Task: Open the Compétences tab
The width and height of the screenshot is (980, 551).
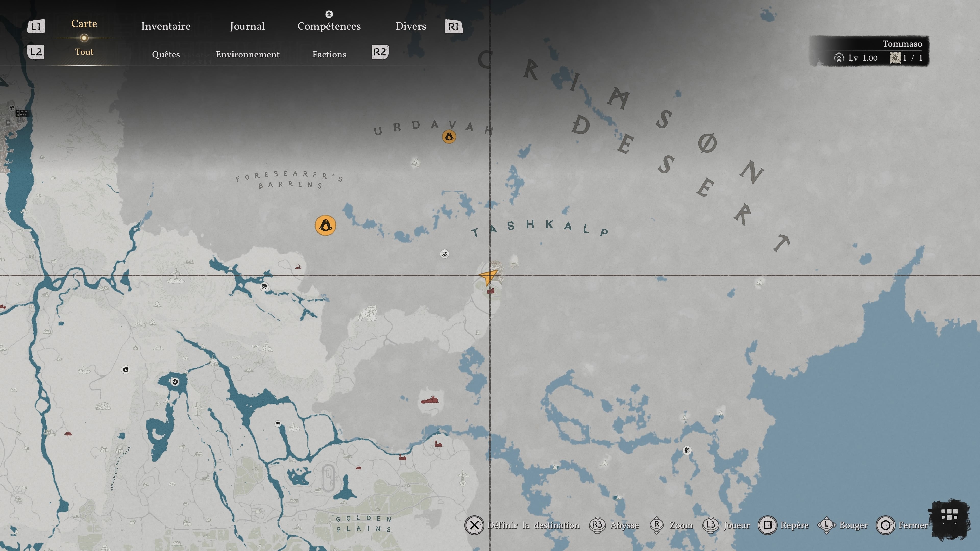Action: (329, 26)
